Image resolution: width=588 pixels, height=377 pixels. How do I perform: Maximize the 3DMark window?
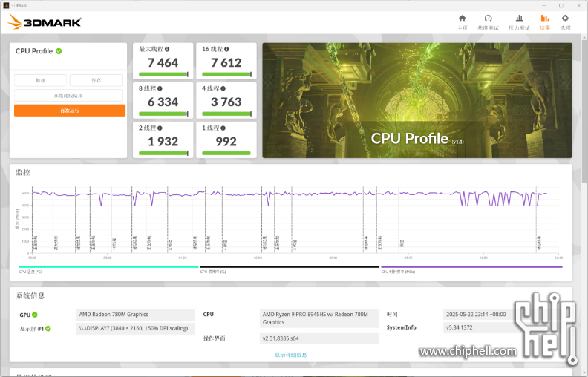[x=561, y=6]
